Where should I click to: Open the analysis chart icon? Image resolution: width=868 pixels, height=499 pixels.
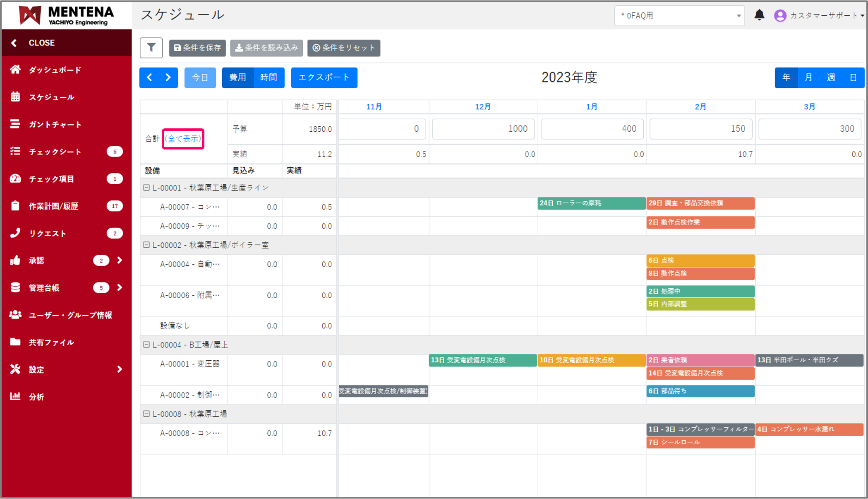click(x=15, y=396)
